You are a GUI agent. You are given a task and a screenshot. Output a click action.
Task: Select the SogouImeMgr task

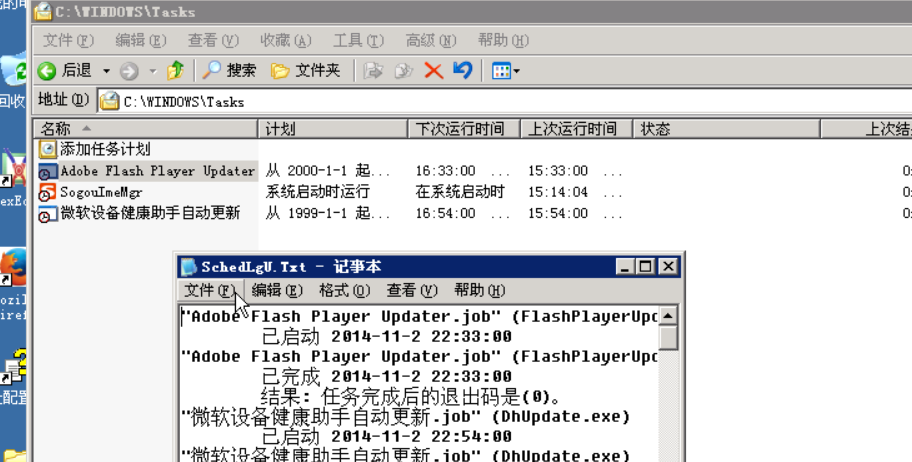click(x=101, y=192)
